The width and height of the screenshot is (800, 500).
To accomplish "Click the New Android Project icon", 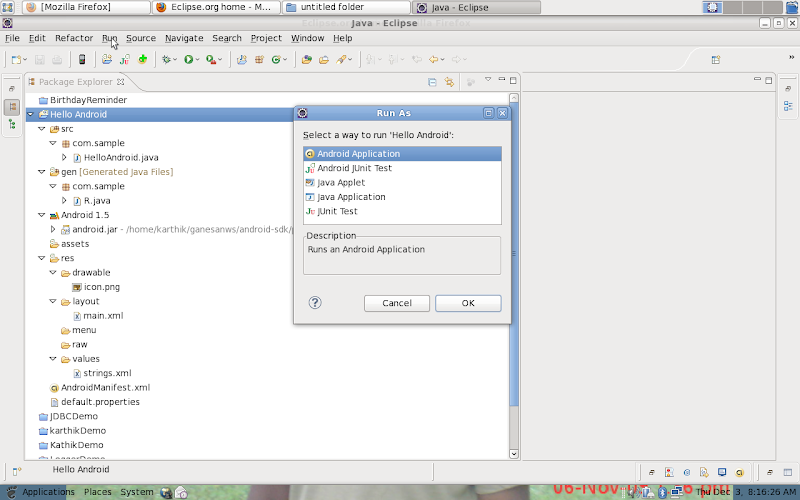I will (x=107, y=60).
